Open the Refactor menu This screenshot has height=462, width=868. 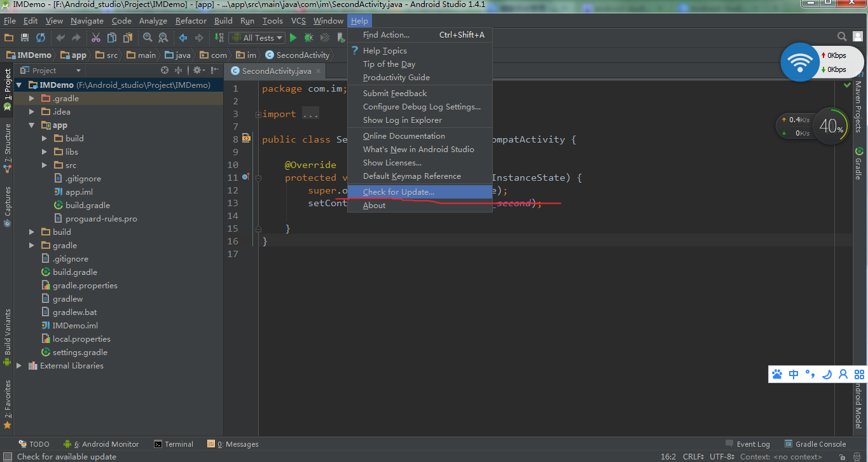click(191, 21)
